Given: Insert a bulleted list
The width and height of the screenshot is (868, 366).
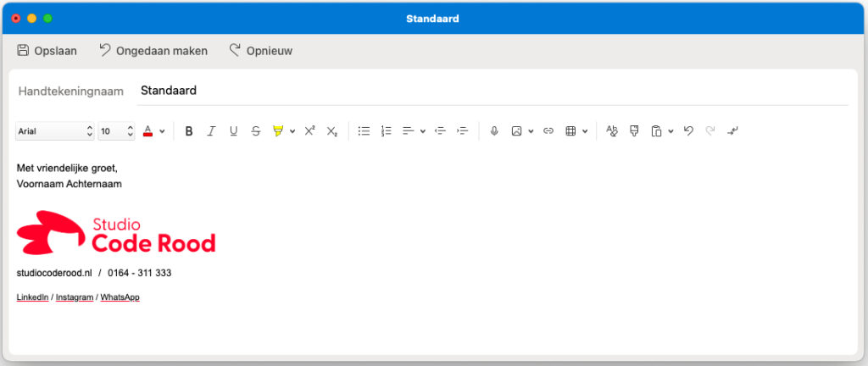Looking at the screenshot, I should coord(364,131).
